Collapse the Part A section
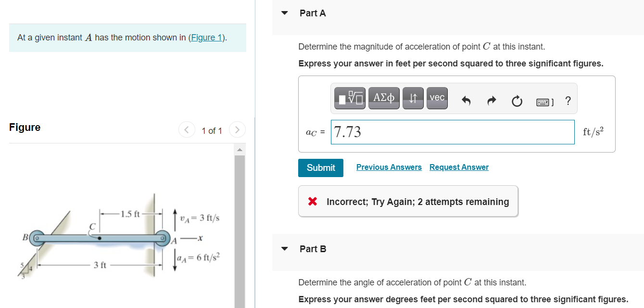 tap(284, 13)
